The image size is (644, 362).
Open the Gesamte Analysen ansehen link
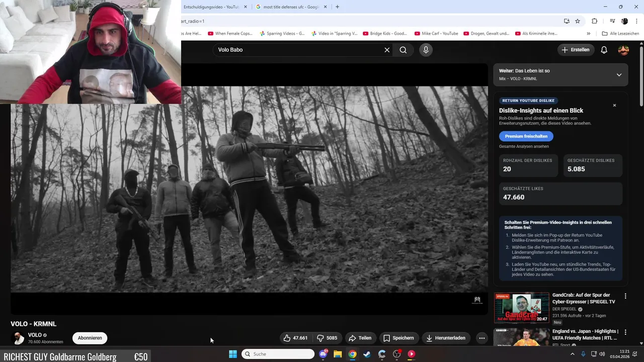click(x=524, y=146)
